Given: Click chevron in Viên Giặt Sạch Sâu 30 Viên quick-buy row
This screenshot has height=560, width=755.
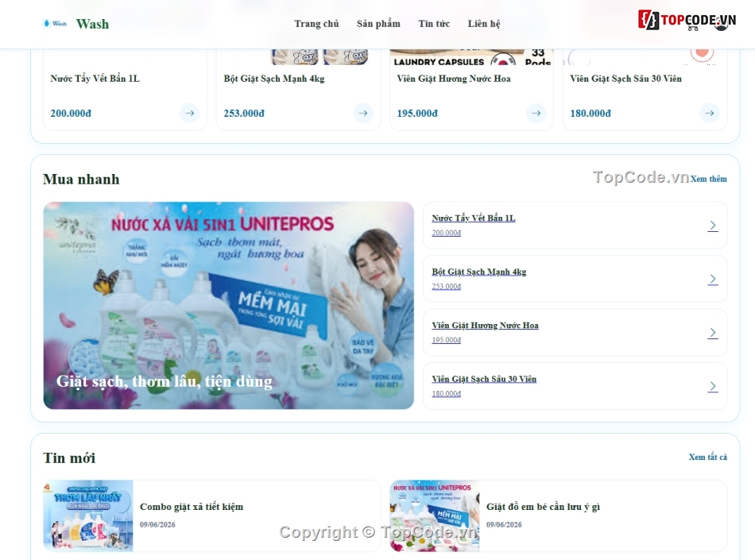Looking at the screenshot, I should coord(713,387).
